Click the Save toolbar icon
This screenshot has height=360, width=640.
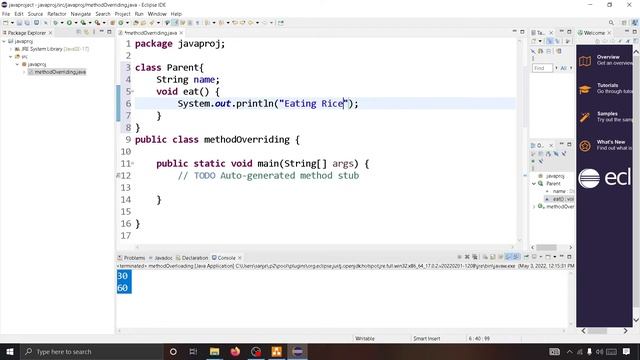coord(19,23)
